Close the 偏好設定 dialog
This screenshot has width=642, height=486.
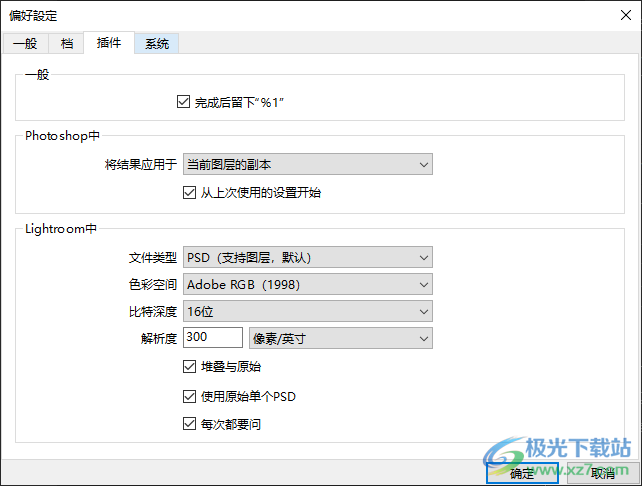coord(626,16)
